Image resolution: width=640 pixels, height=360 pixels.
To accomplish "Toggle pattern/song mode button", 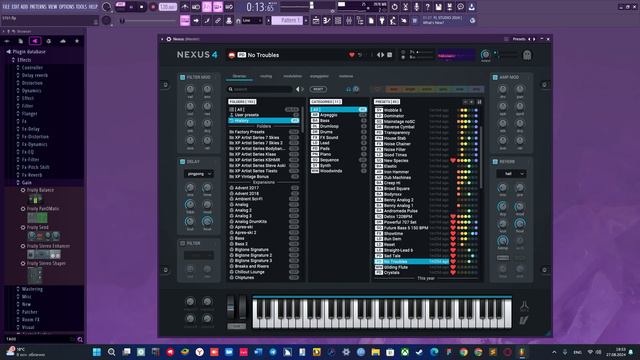I will click(120, 5).
